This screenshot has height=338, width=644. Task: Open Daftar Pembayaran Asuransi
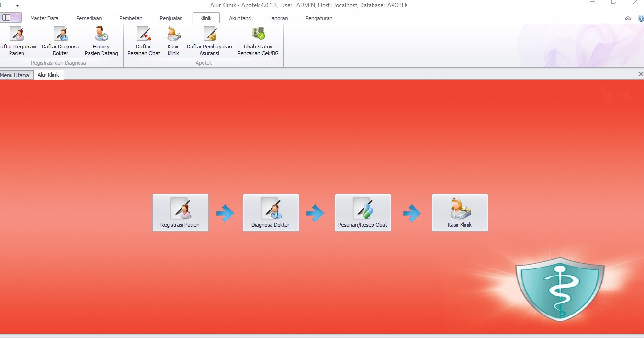209,41
